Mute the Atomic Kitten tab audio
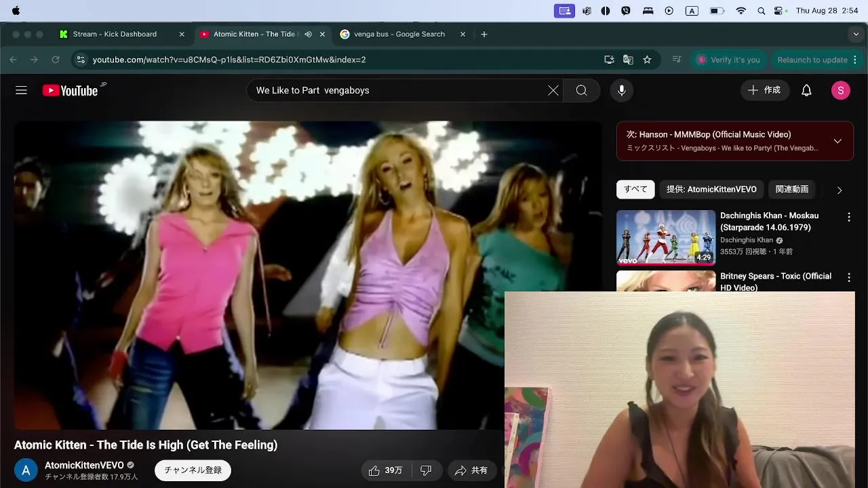The width and height of the screenshot is (868, 488). (308, 34)
